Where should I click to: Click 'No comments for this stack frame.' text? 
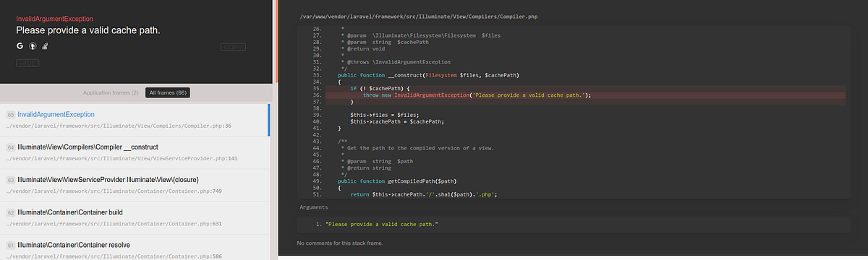click(x=340, y=243)
